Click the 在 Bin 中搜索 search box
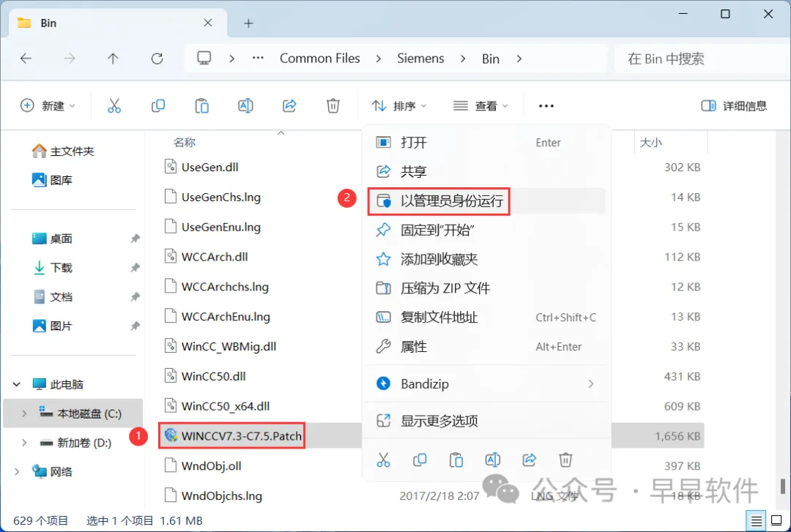The height and width of the screenshot is (532, 791). [x=701, y=59]
